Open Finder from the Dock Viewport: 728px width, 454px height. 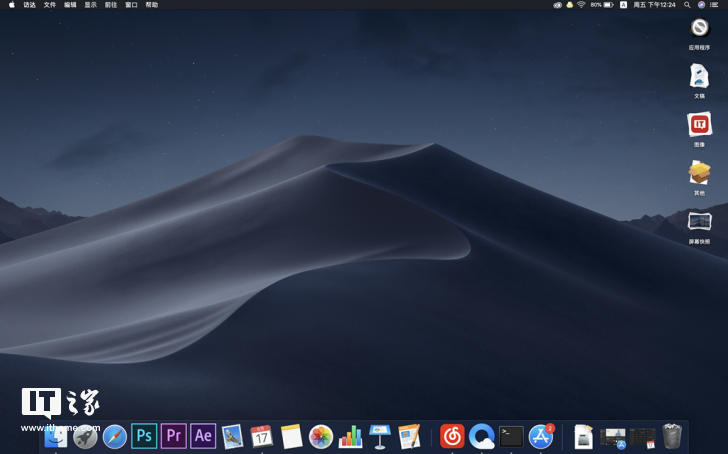56,437
